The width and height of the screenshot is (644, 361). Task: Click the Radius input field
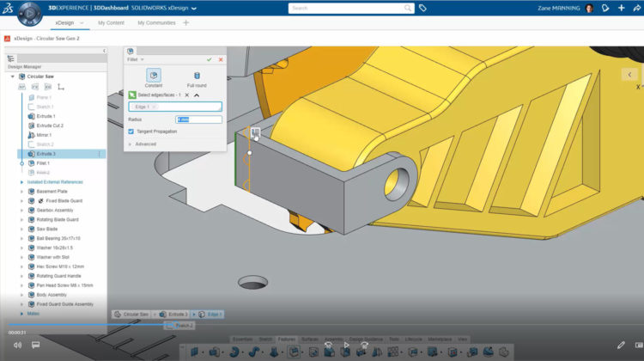point(198,119)
